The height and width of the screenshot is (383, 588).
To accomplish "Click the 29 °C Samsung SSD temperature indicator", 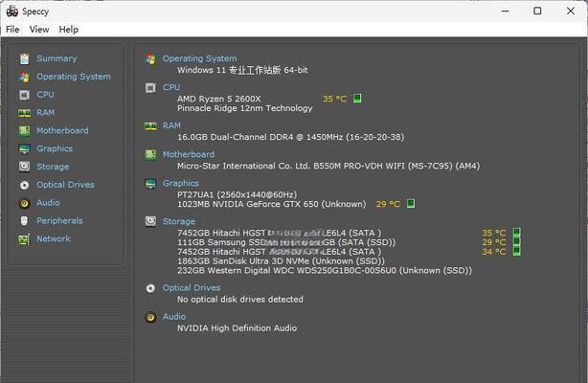I will click(x=517, y=242).
